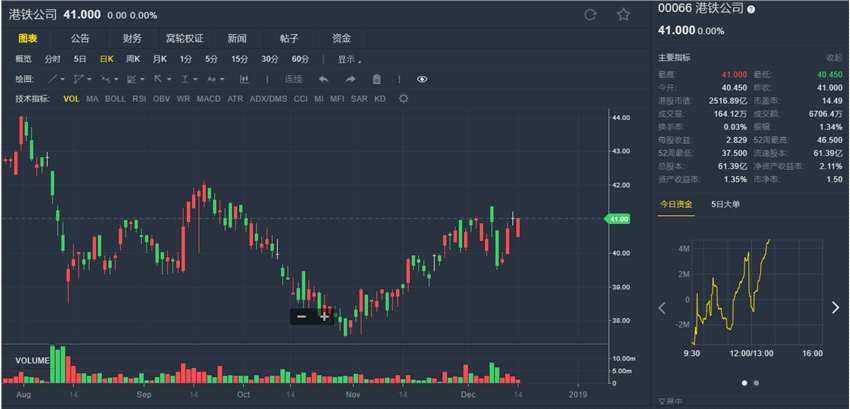Toggle the ADX/DMS indicator
Viewport: 850px width, 409px height.
[268, 99]
